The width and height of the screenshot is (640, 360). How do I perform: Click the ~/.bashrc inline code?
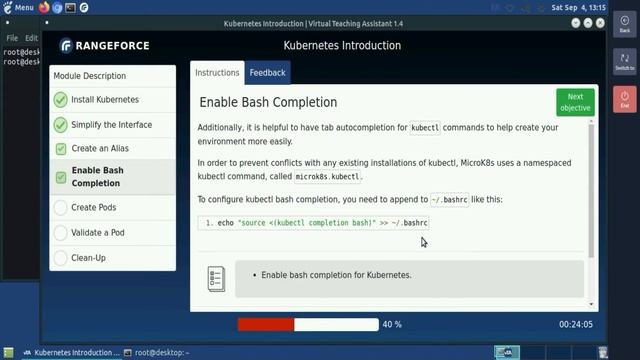[x=449, y=200]
